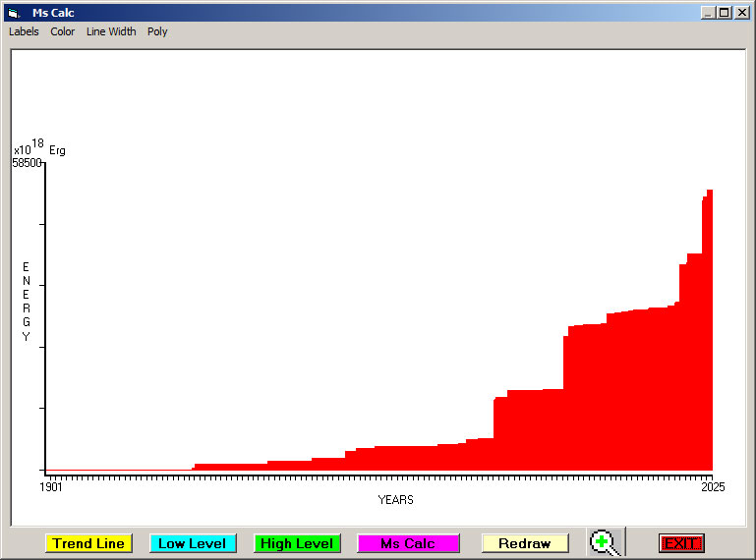Viewport: 756px width, 560px height.
Task: Select the cyan Low Level button
Action: pyautogui.click(x=193, y=543)
